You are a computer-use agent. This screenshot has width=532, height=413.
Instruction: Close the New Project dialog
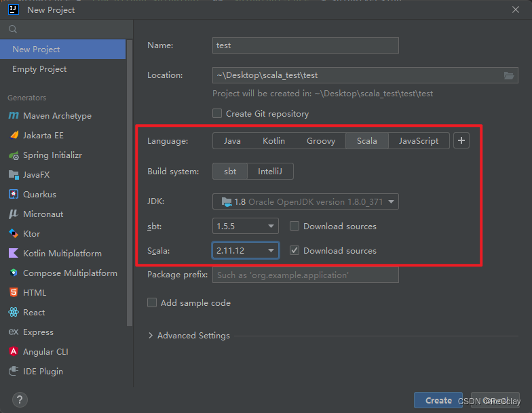coord(516,9)
